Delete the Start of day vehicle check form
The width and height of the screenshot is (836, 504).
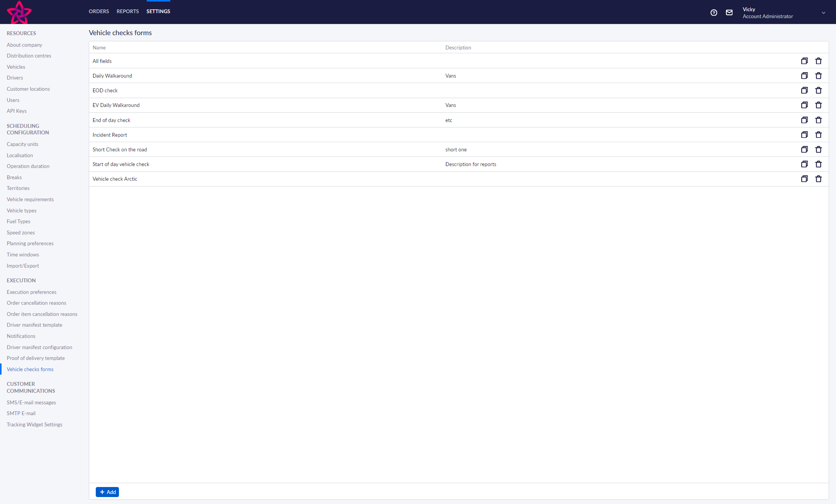pyautogui.click(x=818, y=164)
